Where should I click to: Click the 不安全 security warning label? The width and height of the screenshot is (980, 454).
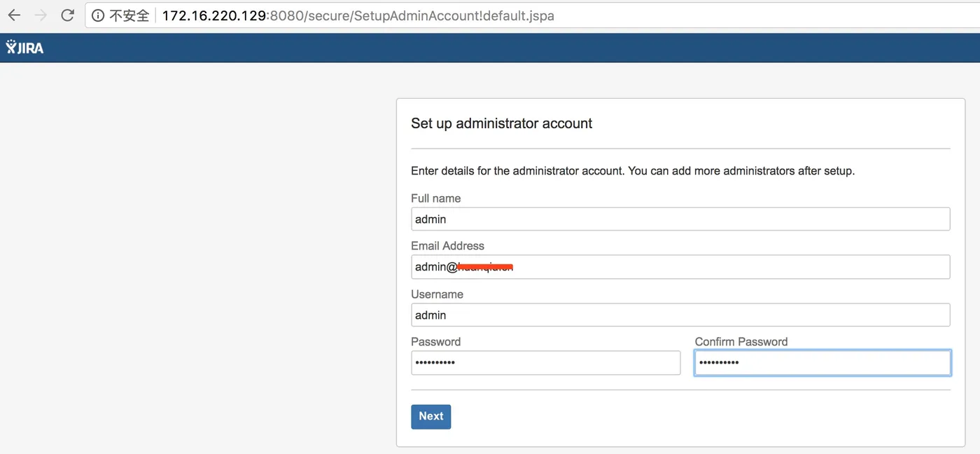(129, 15)
